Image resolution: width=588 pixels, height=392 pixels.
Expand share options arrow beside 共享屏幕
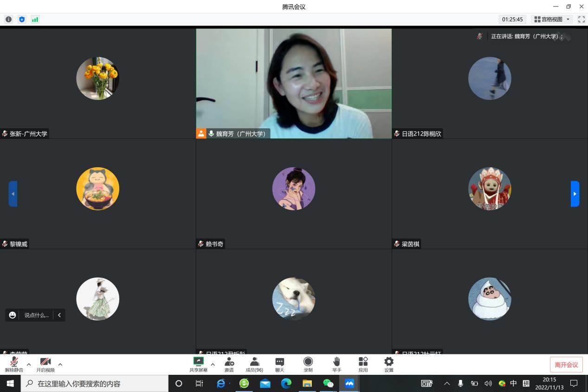[213, 364]
